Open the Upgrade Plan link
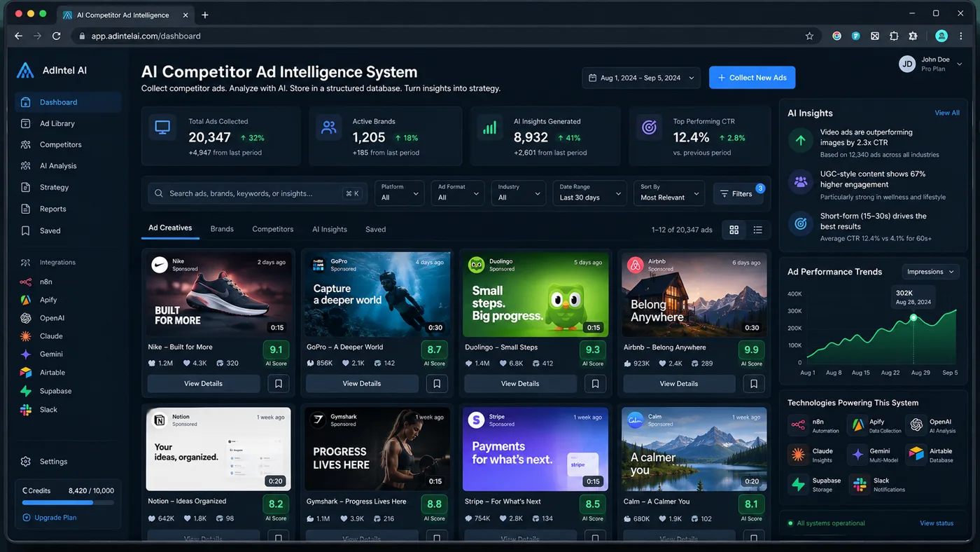Image resolution: width=980 pixels, height=552 pixels. click(50, 518)
